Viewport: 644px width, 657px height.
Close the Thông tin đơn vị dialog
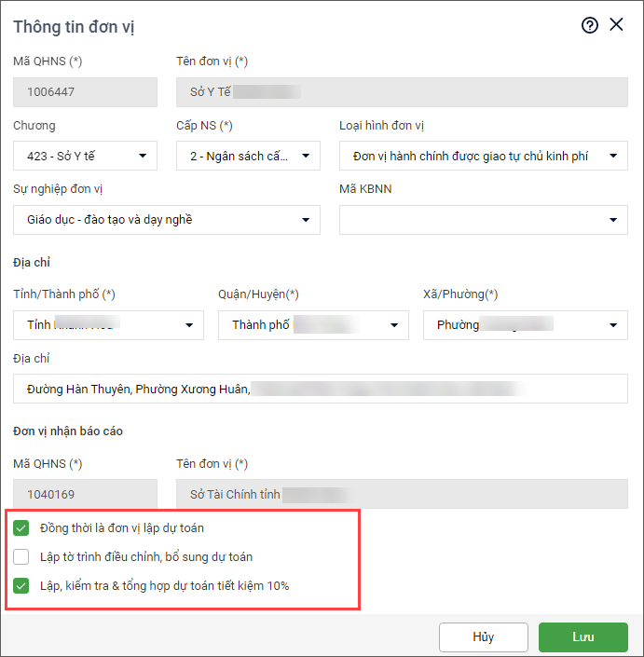pos(616,25)
